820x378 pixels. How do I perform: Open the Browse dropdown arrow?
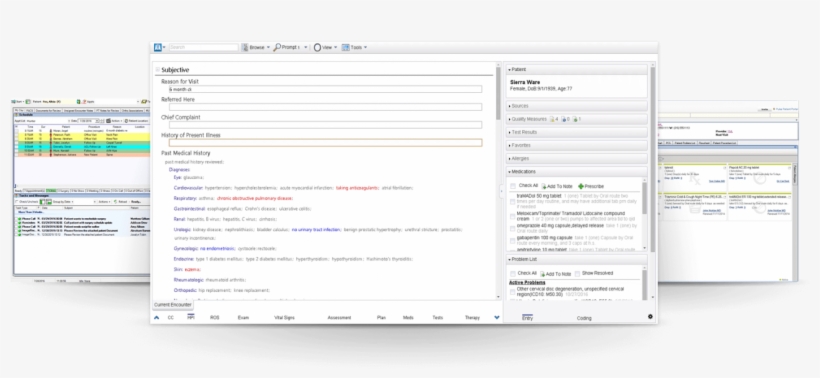point(268,48)
